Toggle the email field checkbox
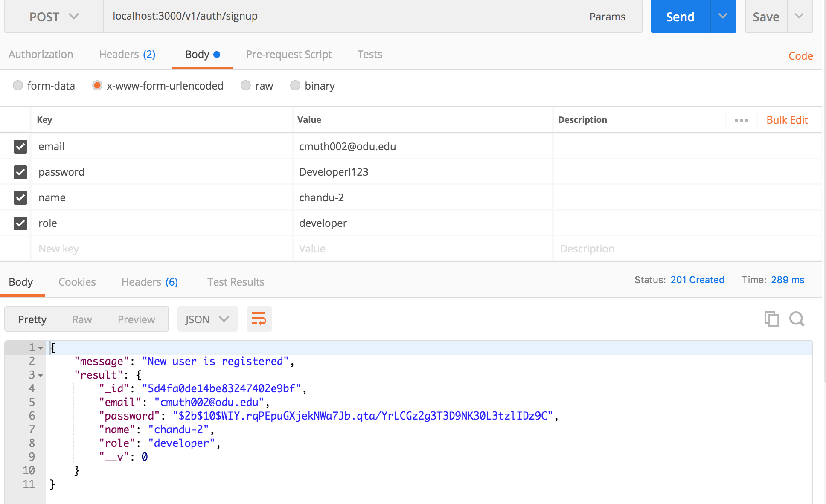 click(x=20, y=145)
